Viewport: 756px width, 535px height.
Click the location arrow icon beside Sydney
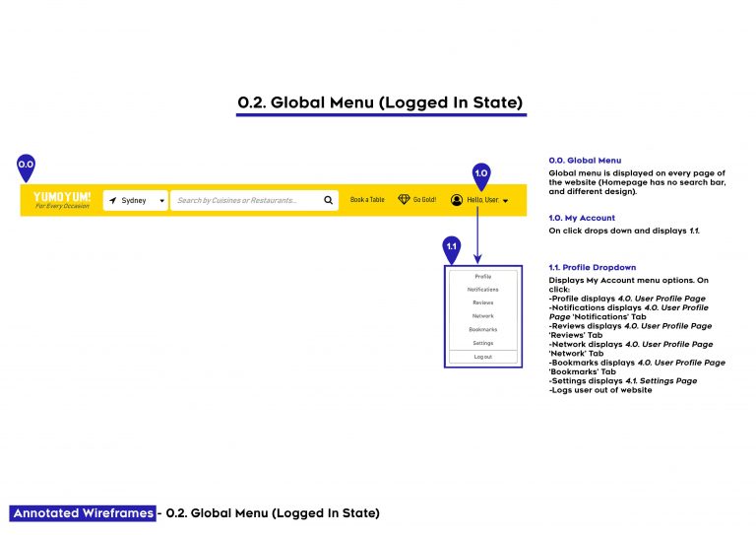pos(113,200)
